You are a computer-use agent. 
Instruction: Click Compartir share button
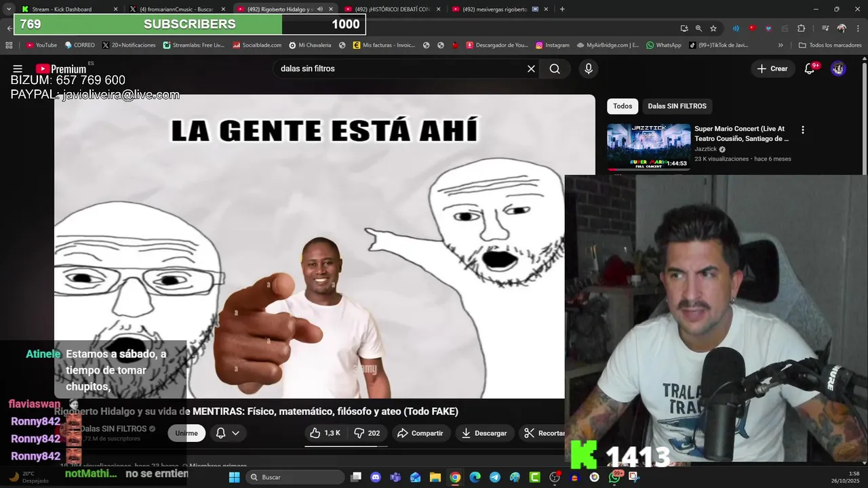coord(420,433)
